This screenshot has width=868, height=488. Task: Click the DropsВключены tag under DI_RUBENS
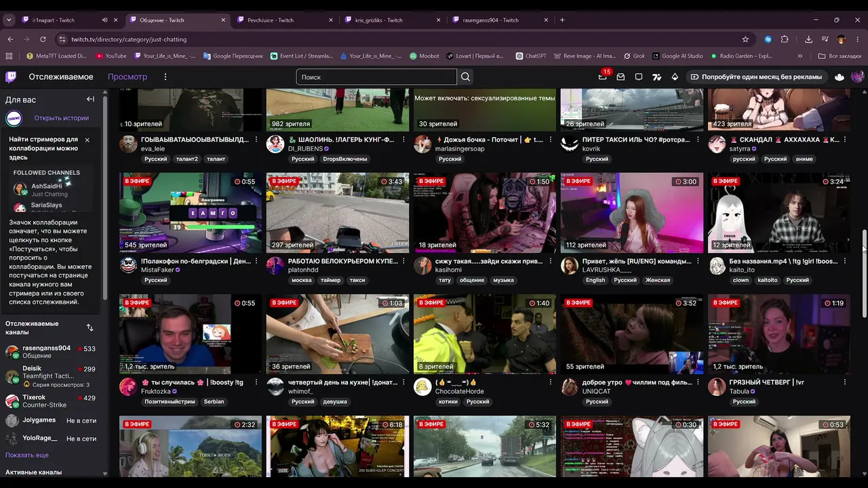344,159
